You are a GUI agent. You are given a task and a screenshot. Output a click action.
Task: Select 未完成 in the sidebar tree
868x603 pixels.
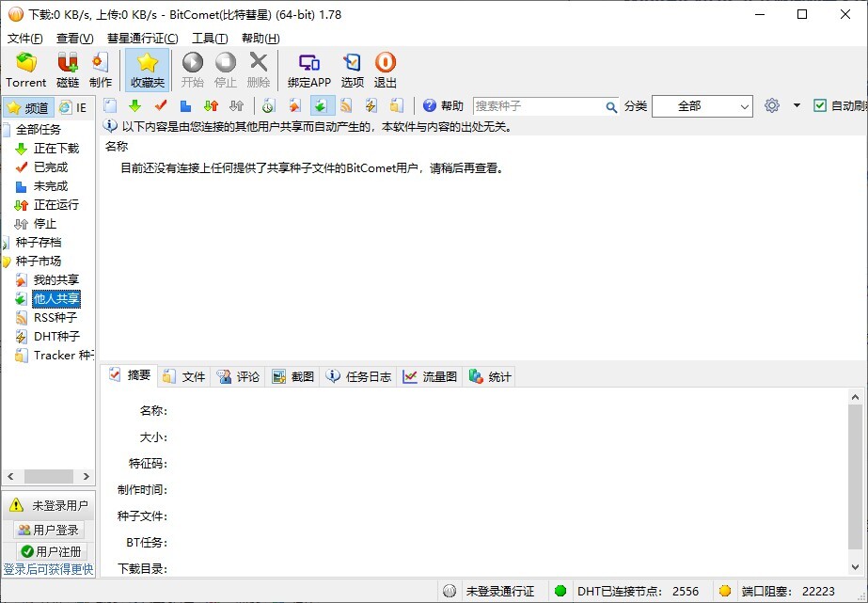click(x=51, y=186)
